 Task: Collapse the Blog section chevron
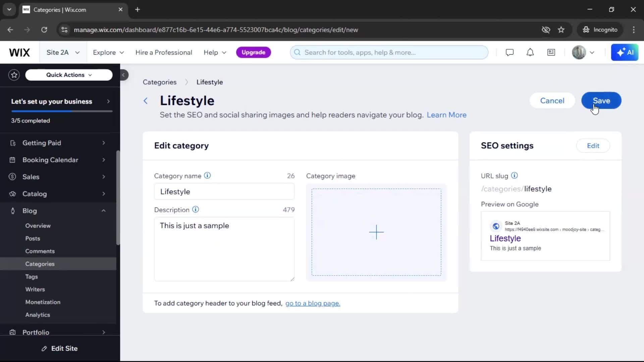click(x=104, y=211)
